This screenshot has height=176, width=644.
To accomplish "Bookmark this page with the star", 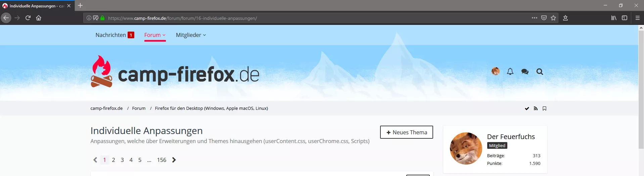I will click(x=553, y=18).
